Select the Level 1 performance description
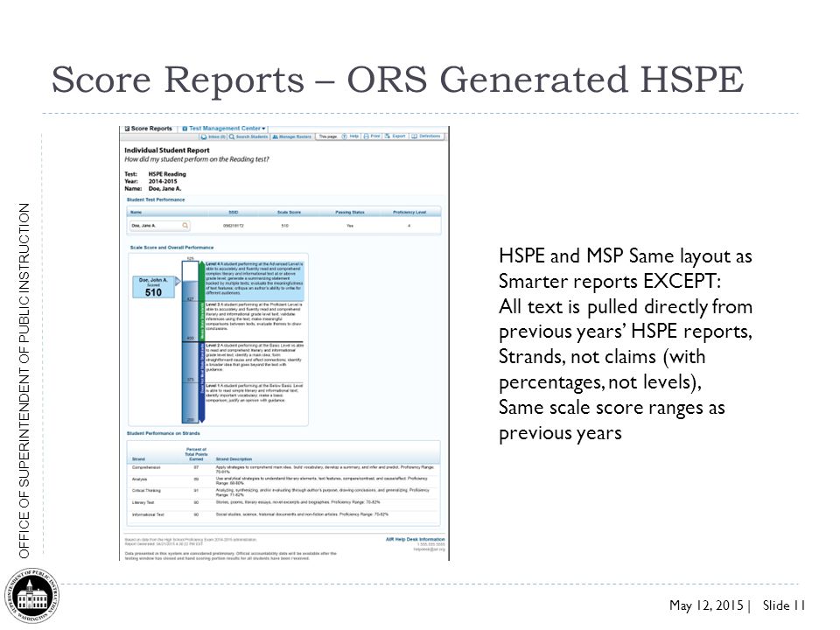 (x=255, y=393)
